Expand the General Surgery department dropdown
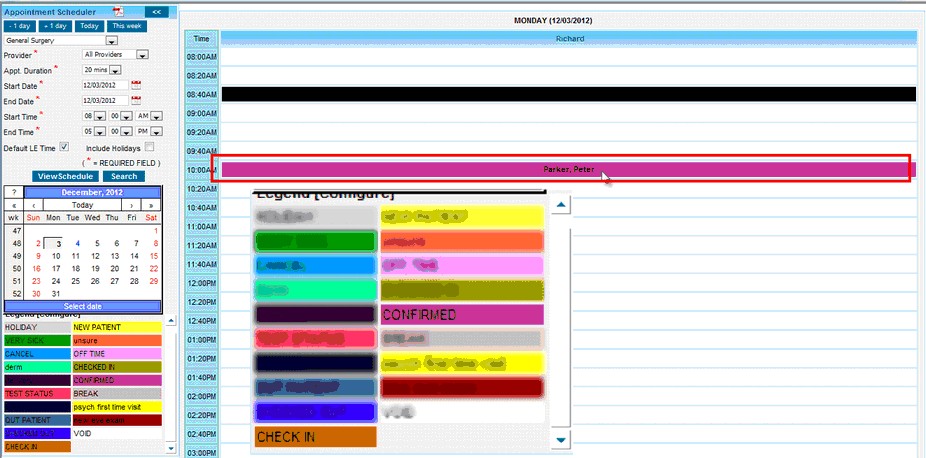This screenshot has width=926, height=458. (111, 41)
